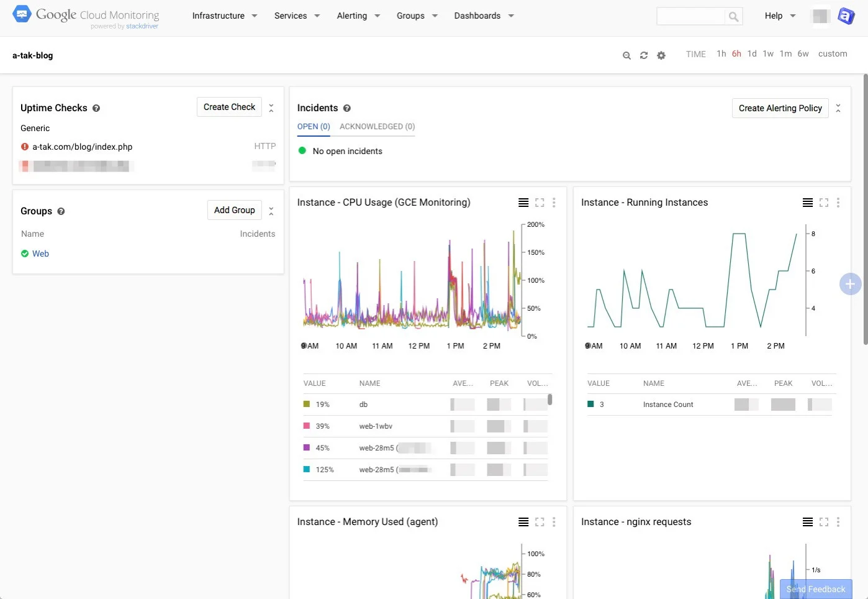Open CPU Usage chart more options menu
Image resolution: width=868 pixels, height=599 pixels.
point(554,203)
